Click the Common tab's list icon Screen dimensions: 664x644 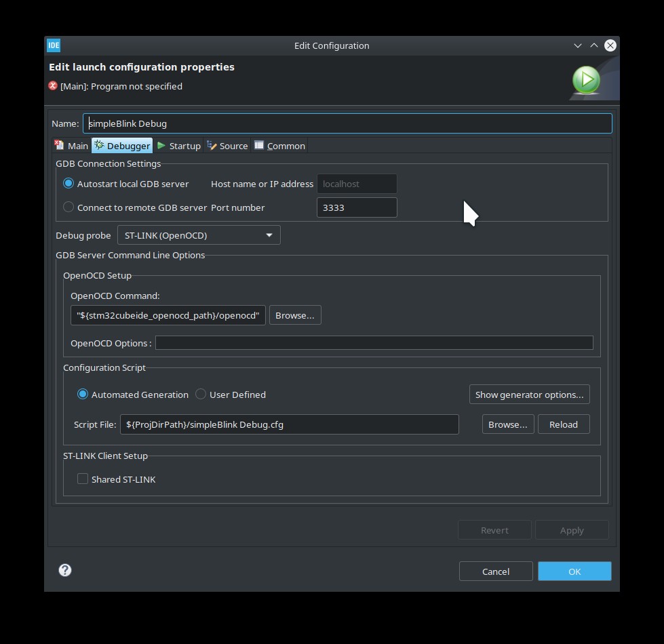click(x=258, y=145)
